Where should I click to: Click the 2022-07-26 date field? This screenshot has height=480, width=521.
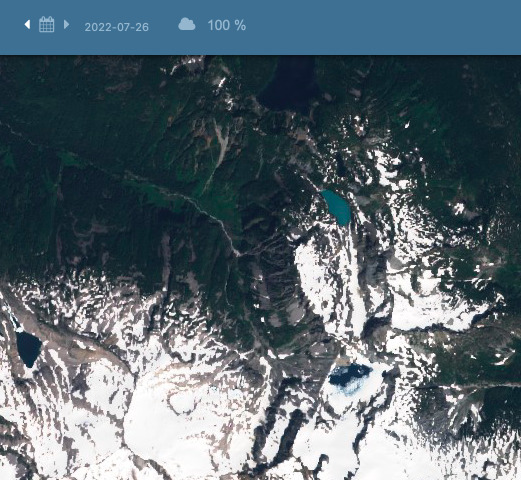(116, 27)
